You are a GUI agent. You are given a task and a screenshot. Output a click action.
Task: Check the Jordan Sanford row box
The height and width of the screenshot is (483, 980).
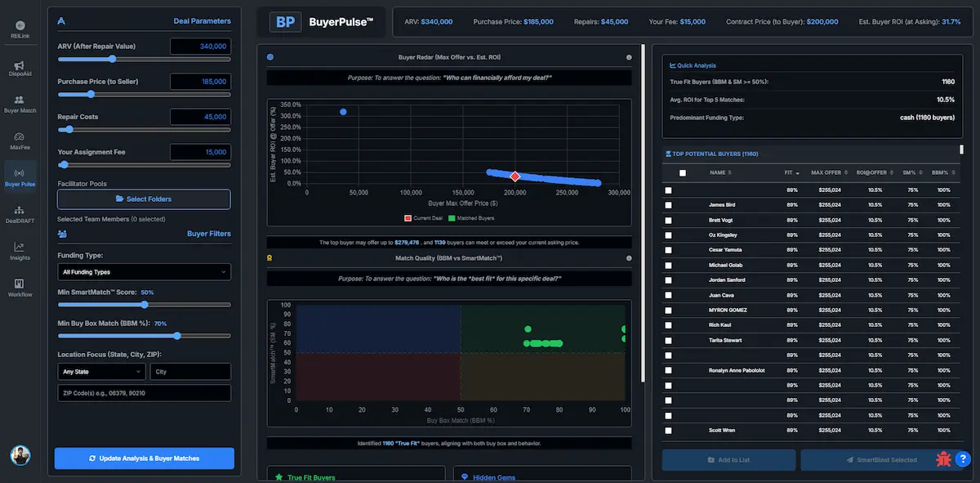[668, 280]
